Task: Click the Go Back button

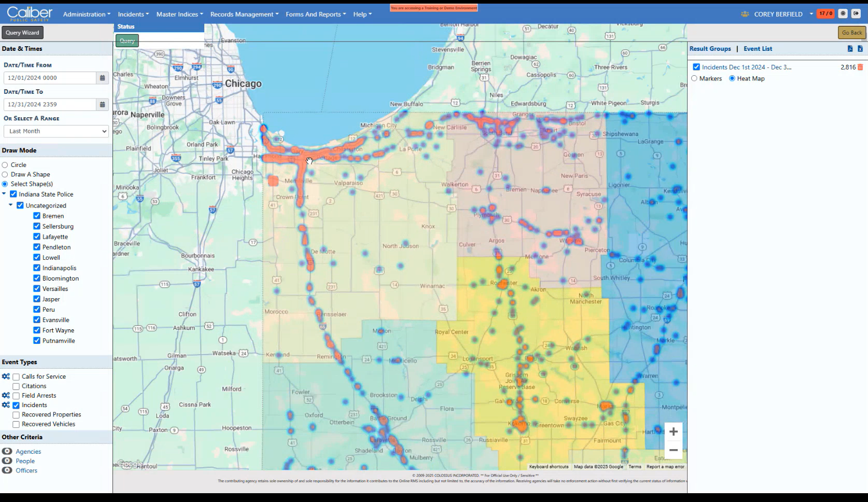Action: point(852,33)
